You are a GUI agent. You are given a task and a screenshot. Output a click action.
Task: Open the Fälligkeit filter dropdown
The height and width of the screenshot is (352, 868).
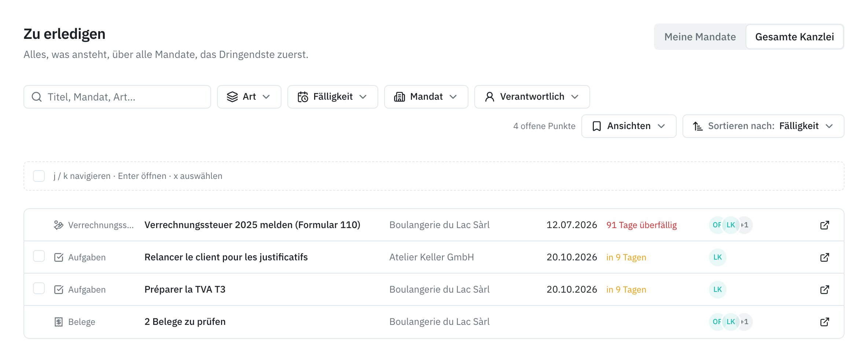point(333,97)
